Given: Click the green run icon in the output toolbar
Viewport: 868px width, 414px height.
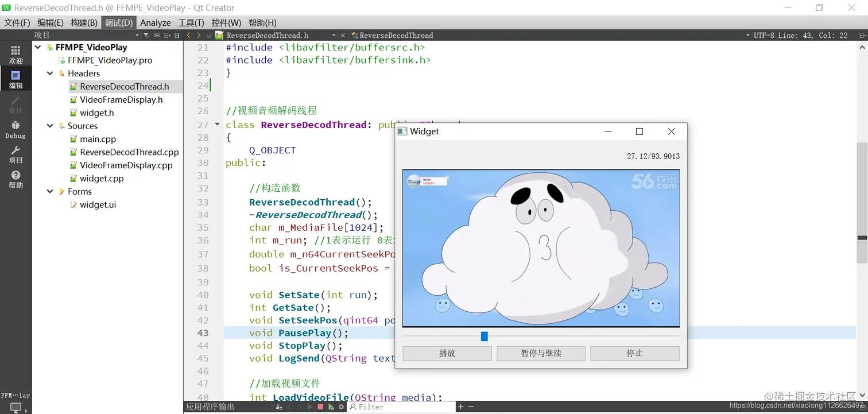Looking at the screenshot, I should [331, 407].
